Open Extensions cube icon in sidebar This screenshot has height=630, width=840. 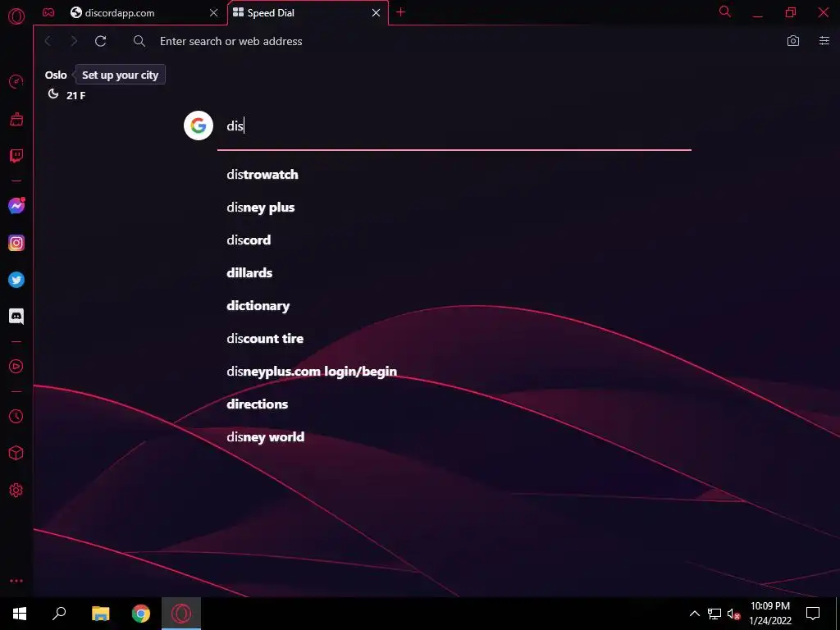click(x=16, y=453)
